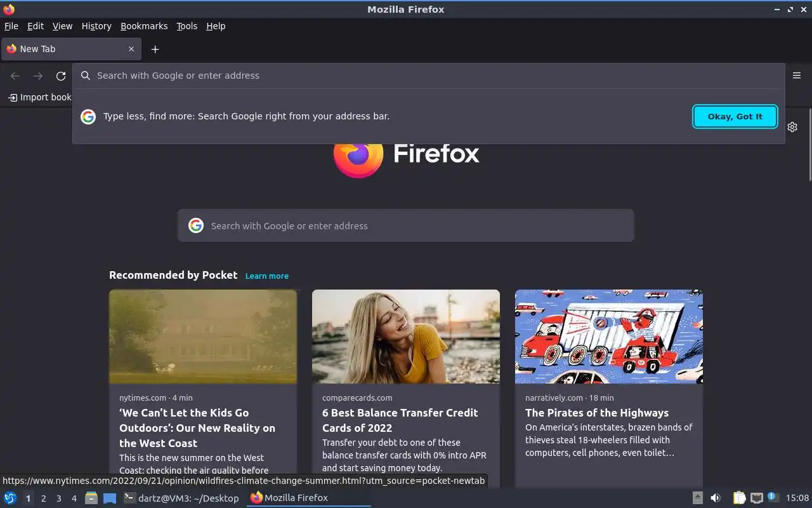Click the Google logo in the central search box
This screenshot has width=812, height=508.
point(196,225)
